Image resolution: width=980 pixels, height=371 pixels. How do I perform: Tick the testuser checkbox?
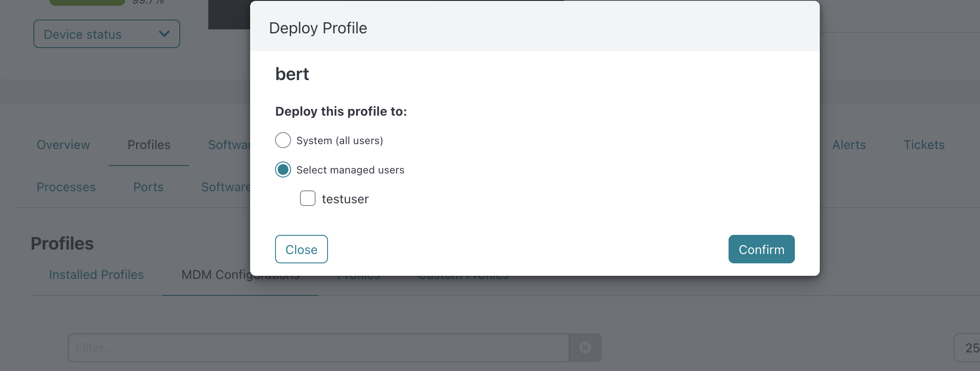click(x=308, y=198)
